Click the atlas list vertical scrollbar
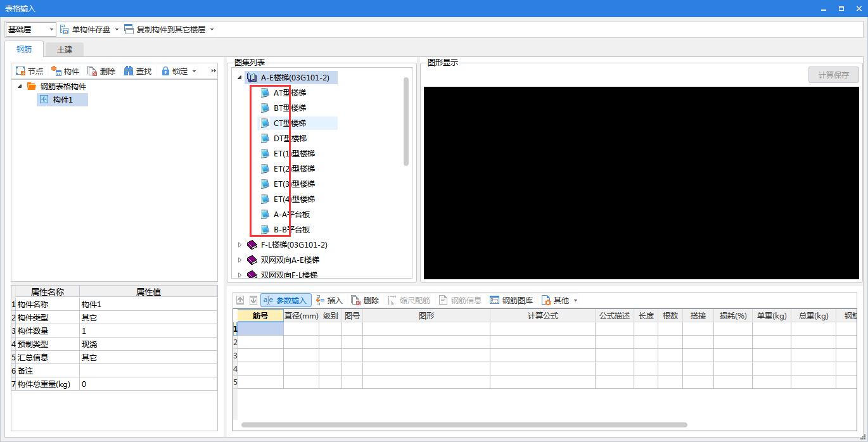 pos(406,121)
